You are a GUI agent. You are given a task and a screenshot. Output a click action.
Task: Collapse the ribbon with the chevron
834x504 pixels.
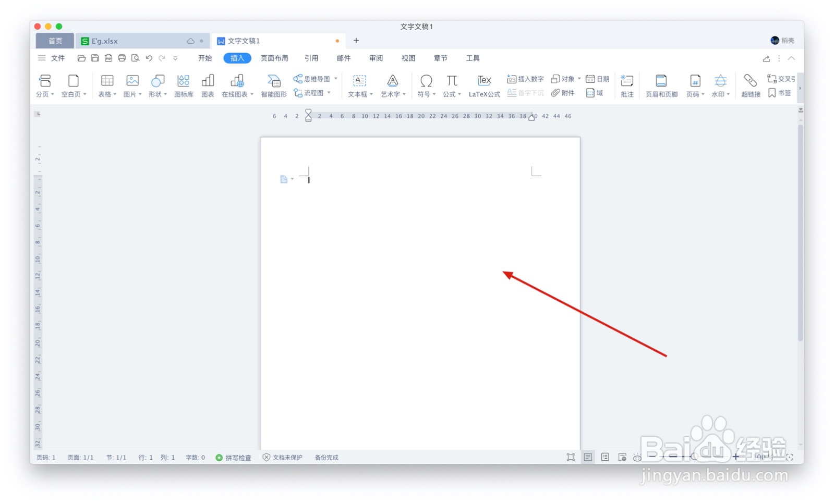click(791, 58)
